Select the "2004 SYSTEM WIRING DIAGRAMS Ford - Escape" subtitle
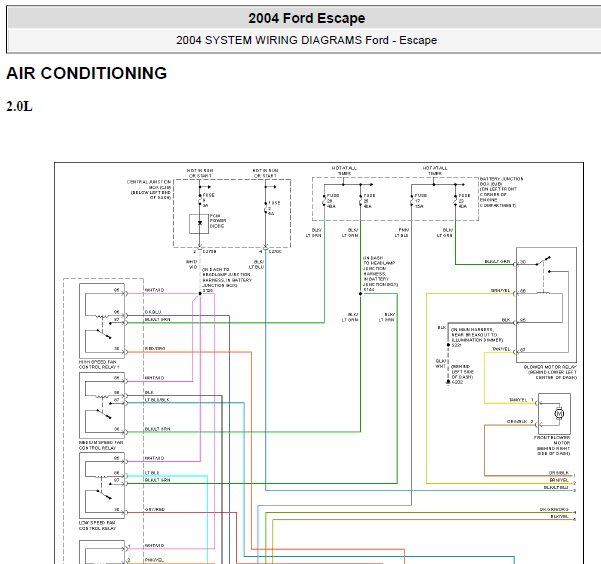 pos(306,40)
